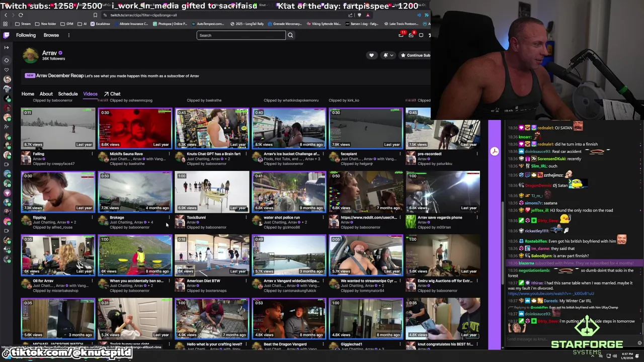Select the Videos channel tab
This screenshot has height=362, width=644.
(x=90, y=94)
